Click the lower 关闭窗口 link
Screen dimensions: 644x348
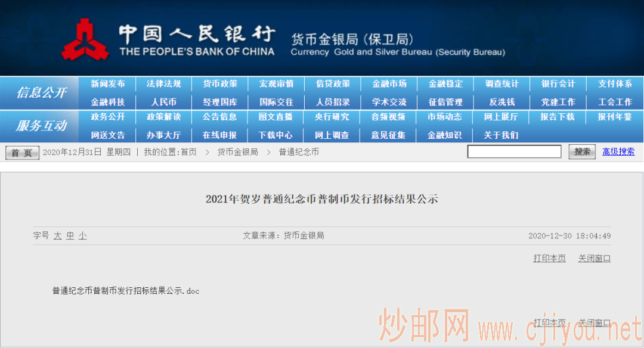[595, 322]
